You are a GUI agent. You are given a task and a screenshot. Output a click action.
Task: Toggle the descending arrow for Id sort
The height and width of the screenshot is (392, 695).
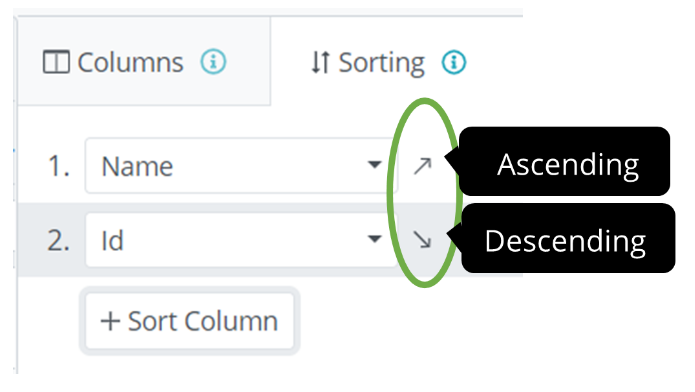pos(422,239)
